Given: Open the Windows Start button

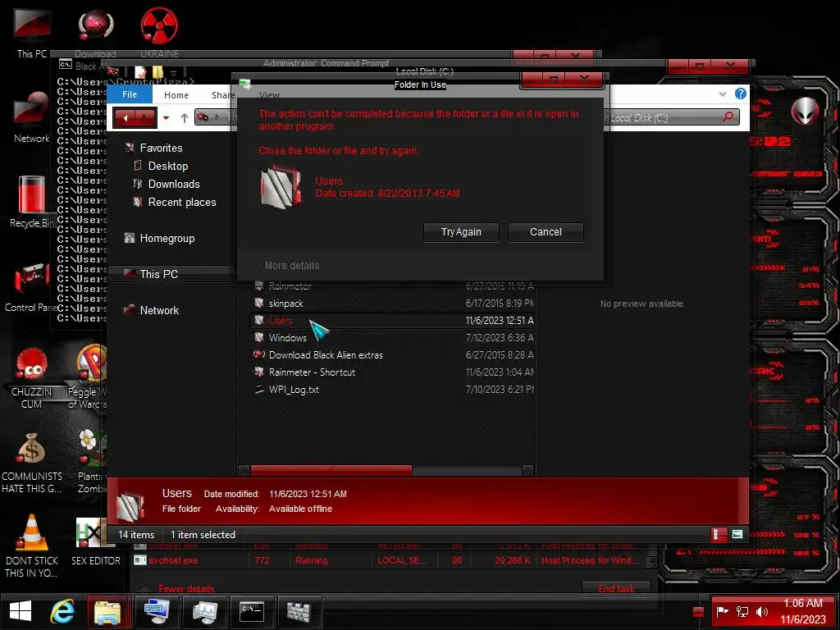Looking at the screenshot, I should [x=21, y=610].
